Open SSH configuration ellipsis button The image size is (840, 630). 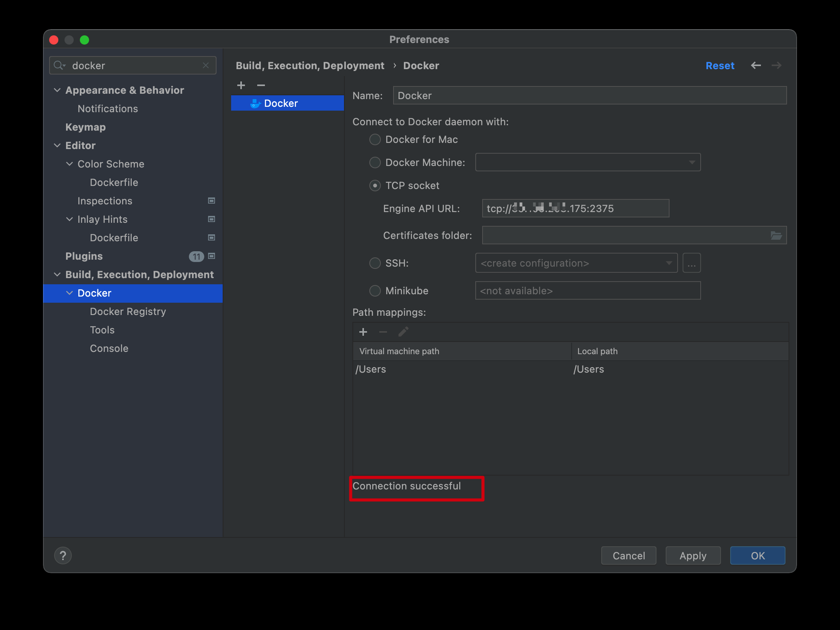pos(691,264)
